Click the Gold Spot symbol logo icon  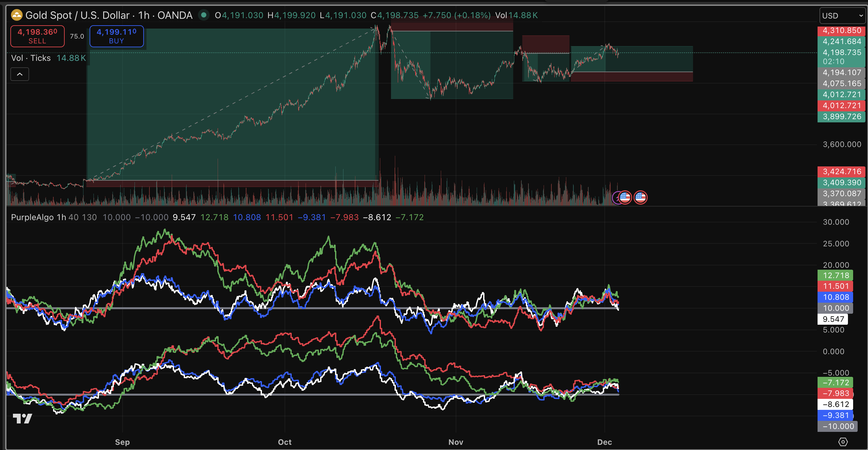[x=17, y=15]
